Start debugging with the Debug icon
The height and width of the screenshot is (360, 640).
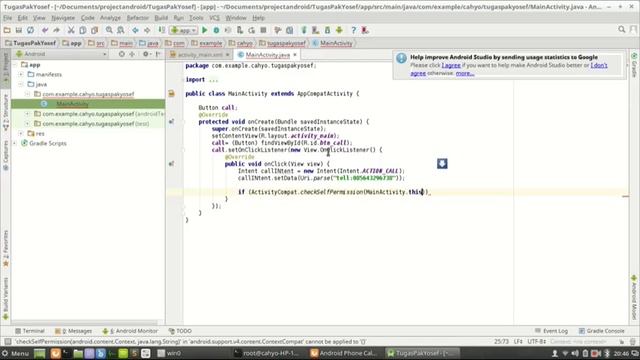point(216,30)
